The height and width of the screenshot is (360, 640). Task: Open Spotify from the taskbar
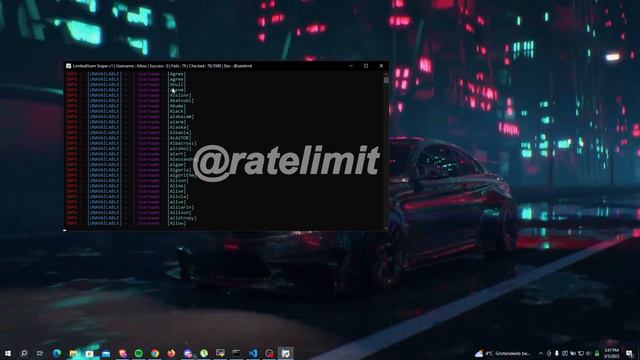tap(138, 353)
